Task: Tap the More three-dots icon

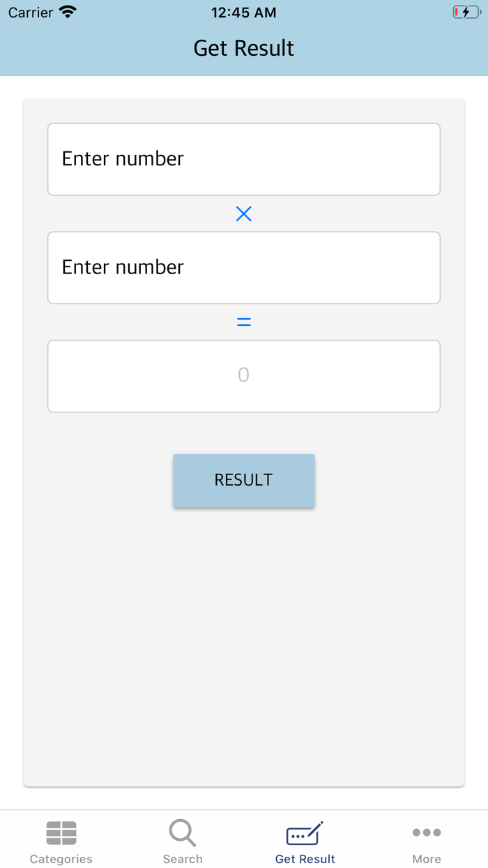Action: coord(427,832)
